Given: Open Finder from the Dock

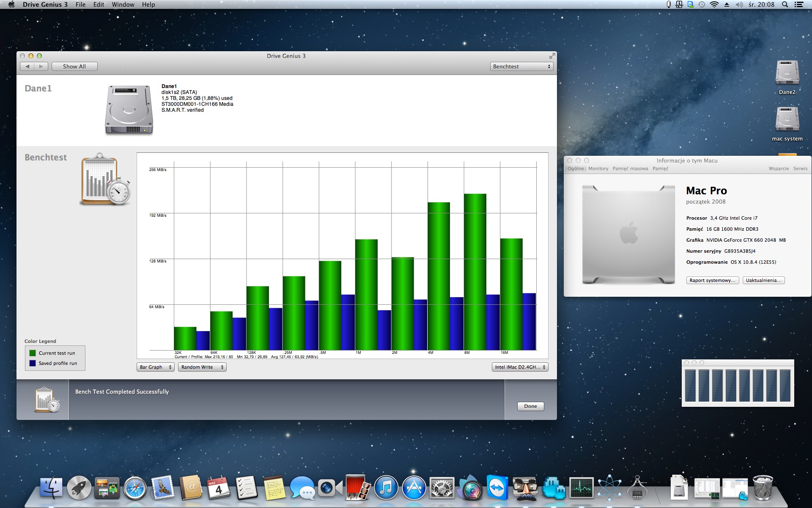Looking at the screenshot, I should click(51, 488).
